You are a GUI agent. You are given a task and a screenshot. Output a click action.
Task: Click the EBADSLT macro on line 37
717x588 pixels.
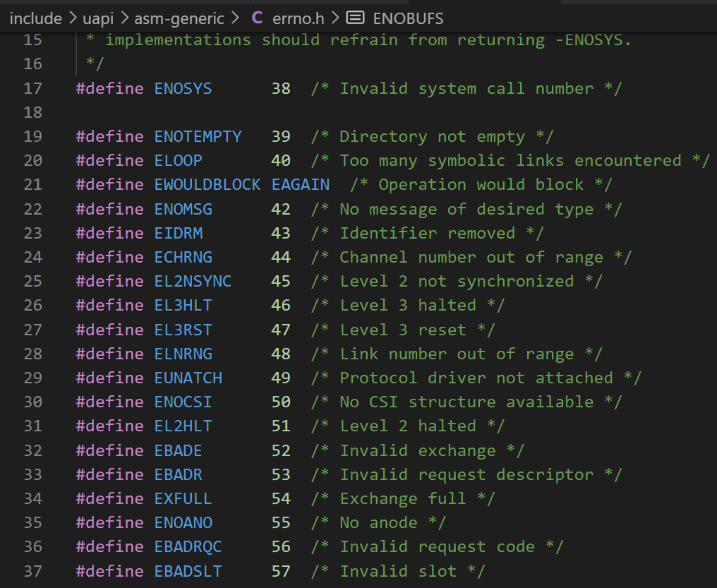(187, 570)
